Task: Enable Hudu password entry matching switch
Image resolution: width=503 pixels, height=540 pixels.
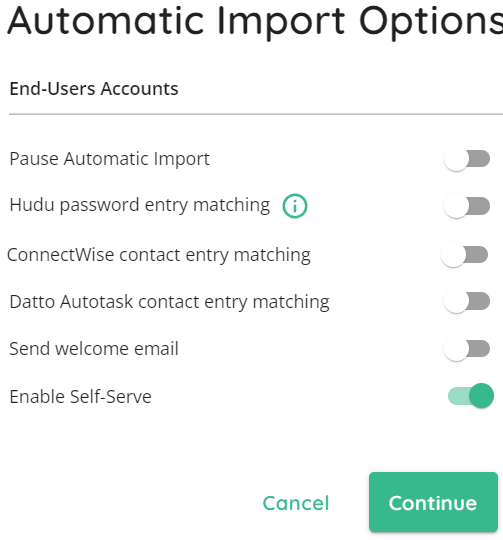Action: coord(467,206)
